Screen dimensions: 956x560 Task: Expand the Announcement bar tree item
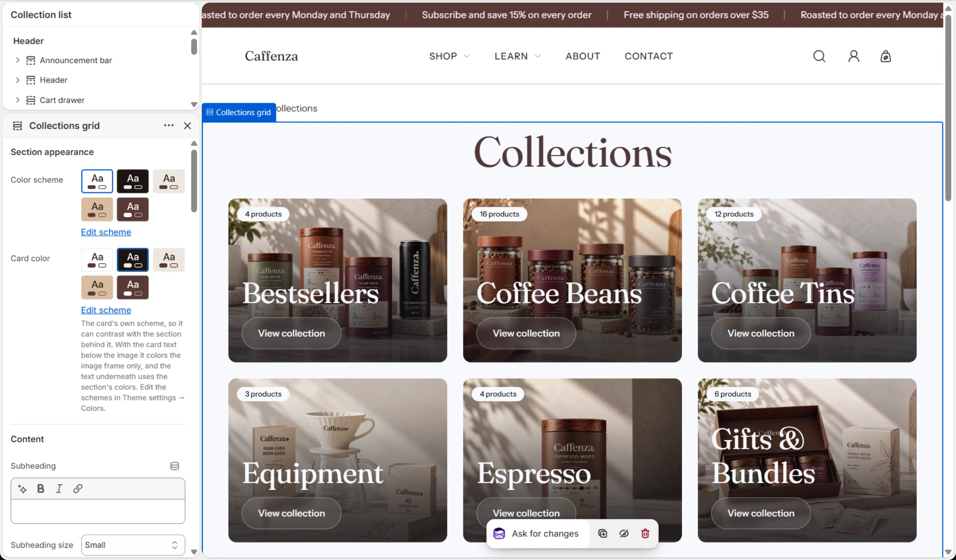point(18,60)
